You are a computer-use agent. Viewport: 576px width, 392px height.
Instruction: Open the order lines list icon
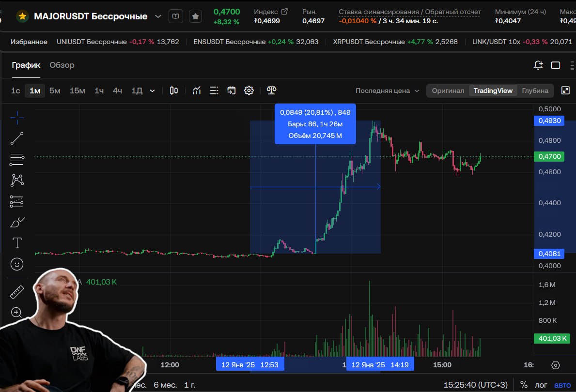pos(214,90)
